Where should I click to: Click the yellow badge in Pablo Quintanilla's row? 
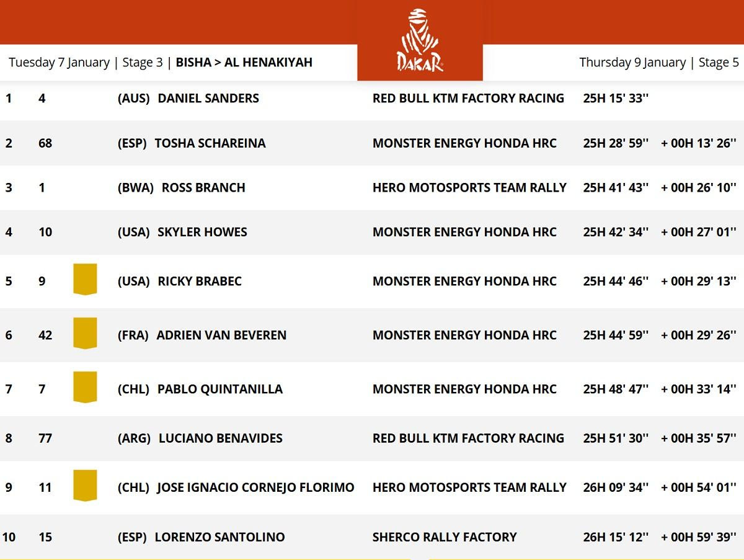pyautogui.click(x=85, y=387)
